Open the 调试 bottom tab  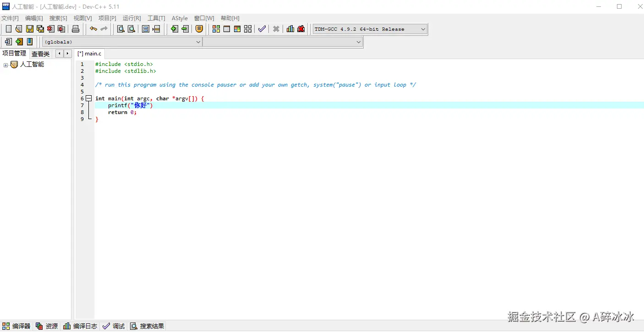tap(114, 326)
